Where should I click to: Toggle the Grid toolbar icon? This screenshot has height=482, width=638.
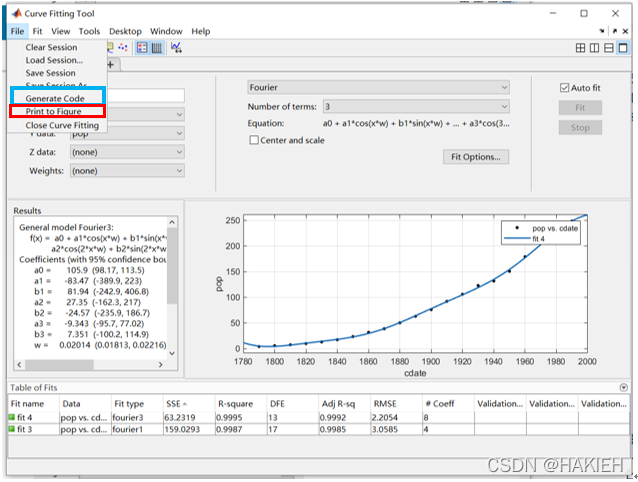point(157,48)
